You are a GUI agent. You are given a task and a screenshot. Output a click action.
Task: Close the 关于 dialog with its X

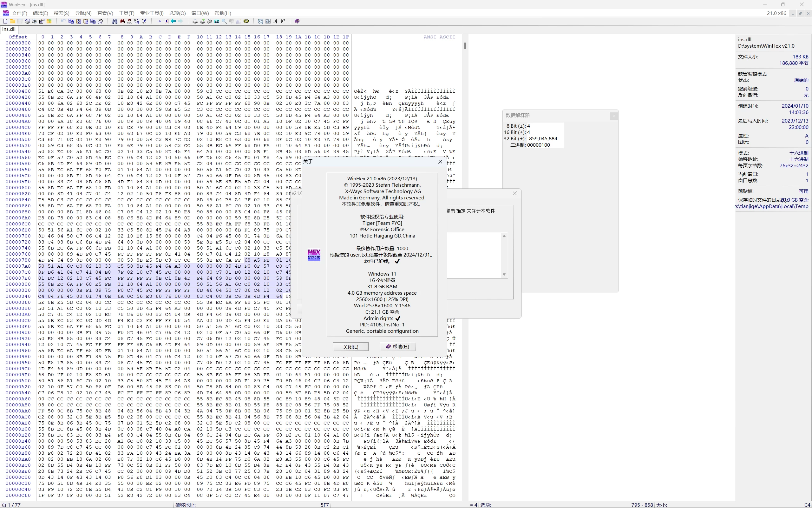click(x=440, y=162)
